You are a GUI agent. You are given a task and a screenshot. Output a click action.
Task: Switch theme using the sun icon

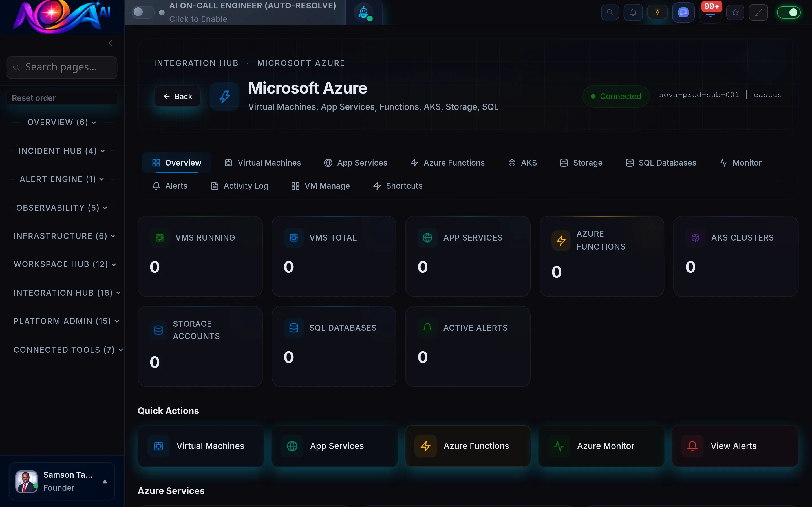tap(657, 12)
